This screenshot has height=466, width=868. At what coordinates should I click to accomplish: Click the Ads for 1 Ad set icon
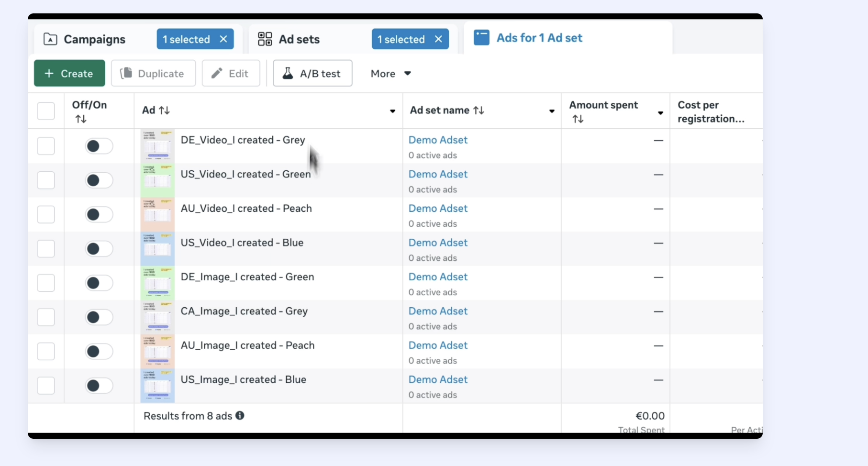pos(481,37)
